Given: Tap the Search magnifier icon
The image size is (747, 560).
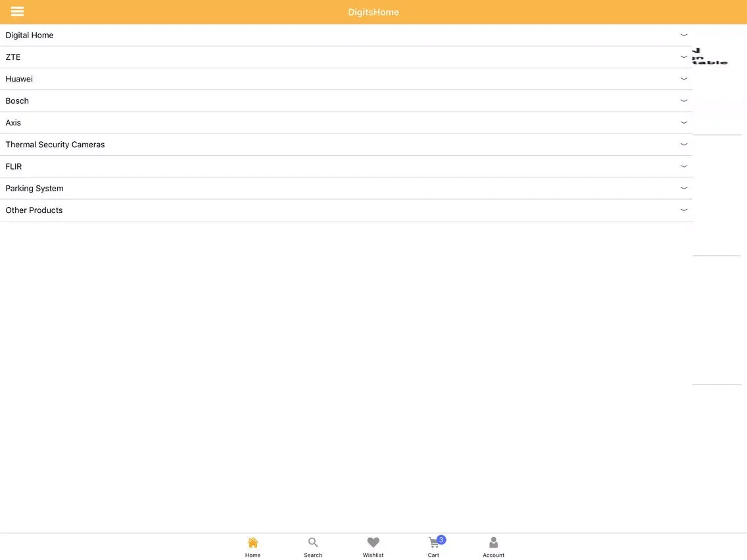Looking at the screenshot, I should (313, 542).
